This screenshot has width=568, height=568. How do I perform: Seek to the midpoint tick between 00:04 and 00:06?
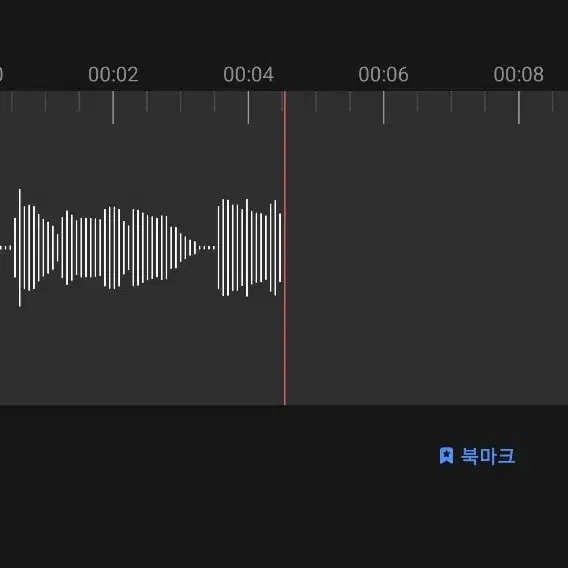point(316,101)
